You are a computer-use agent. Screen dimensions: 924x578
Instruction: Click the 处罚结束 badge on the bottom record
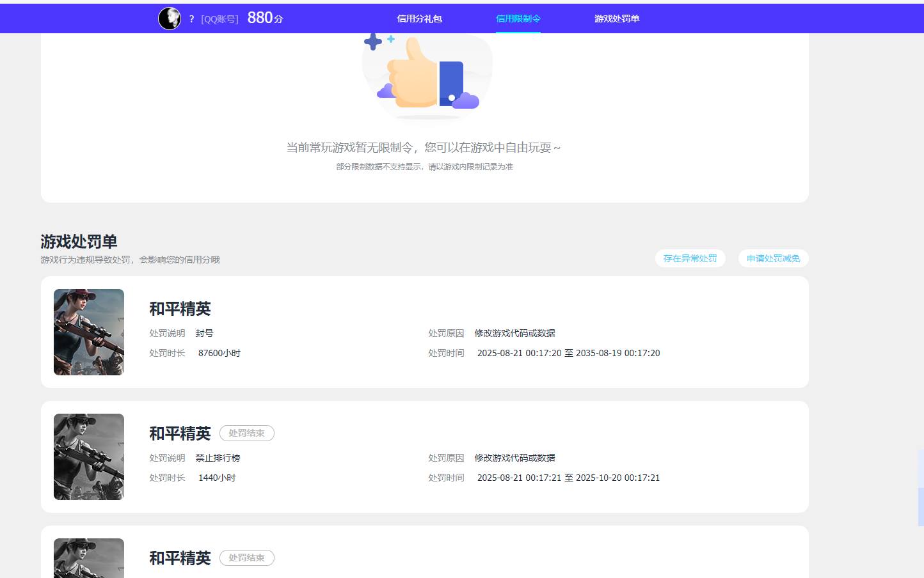(247, 558)
